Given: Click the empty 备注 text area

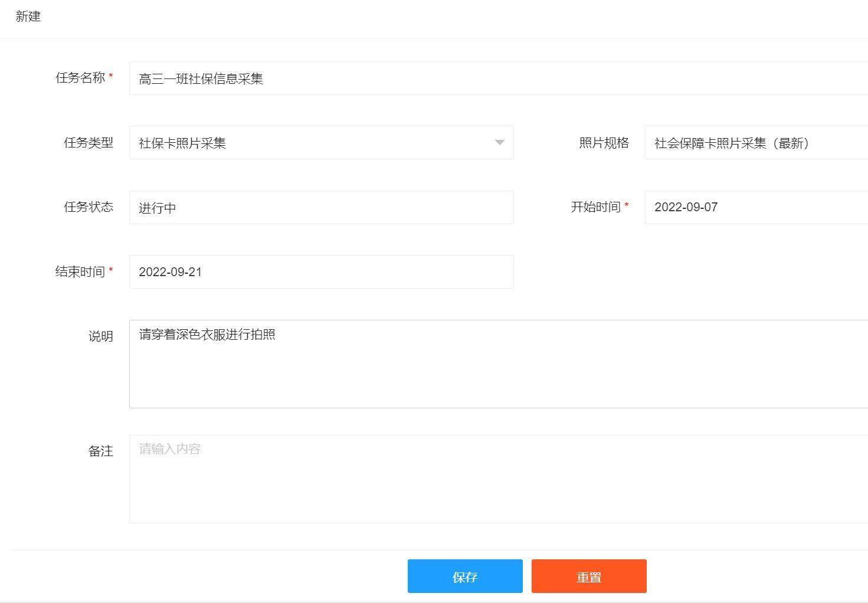Looking at the screenshot, I should tap(496, 479).
